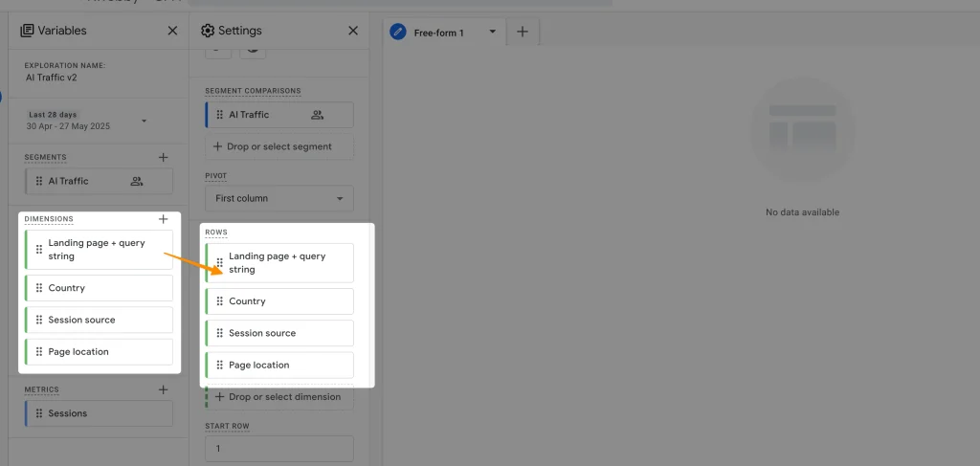Screen dimensions: 980x466
Task: Click Page location in Rows
Action: coord(279,365)
